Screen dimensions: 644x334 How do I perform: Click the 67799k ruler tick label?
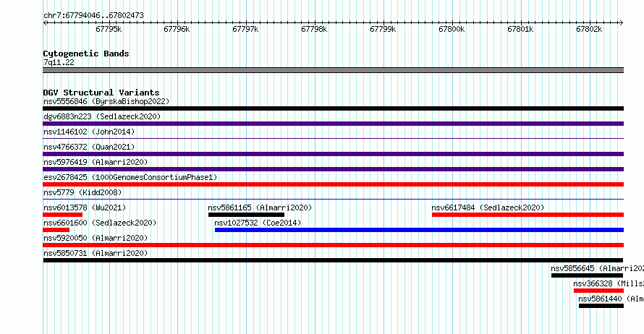[383, 29]
